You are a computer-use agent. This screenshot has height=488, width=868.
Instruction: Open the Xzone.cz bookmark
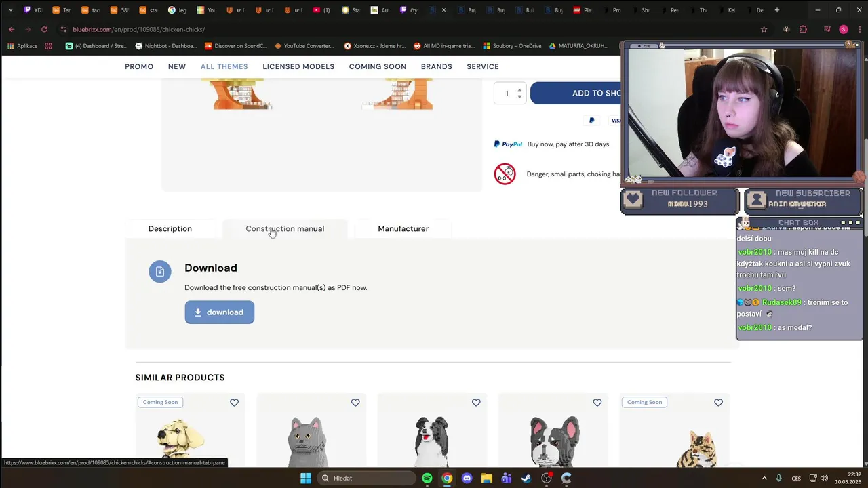click(x=374, y=46)
